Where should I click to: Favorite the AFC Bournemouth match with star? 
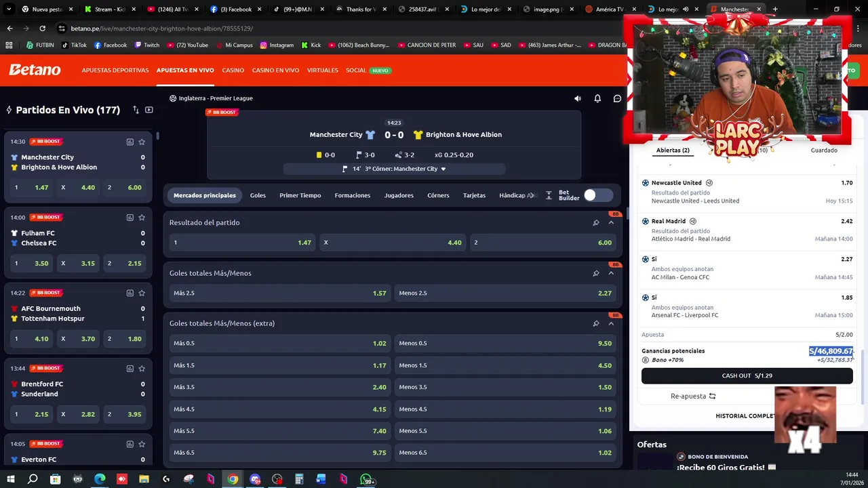coord(142,293)
